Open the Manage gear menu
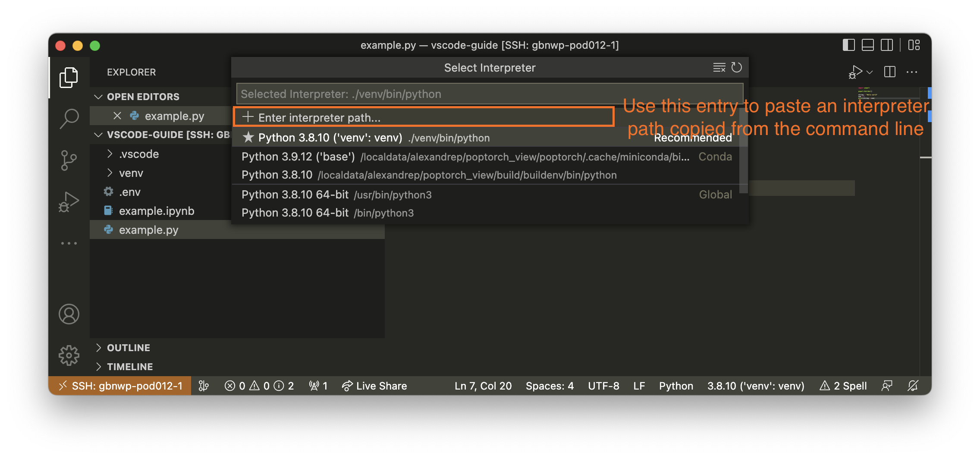 point(69,355)
